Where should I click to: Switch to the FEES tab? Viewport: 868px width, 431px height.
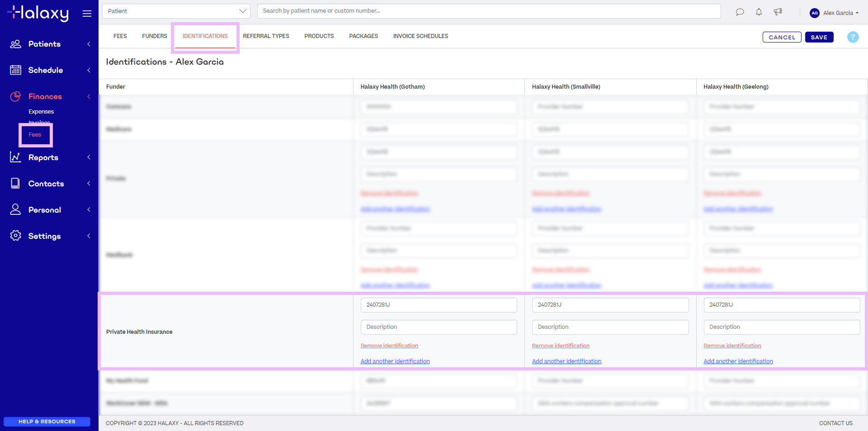120,36
